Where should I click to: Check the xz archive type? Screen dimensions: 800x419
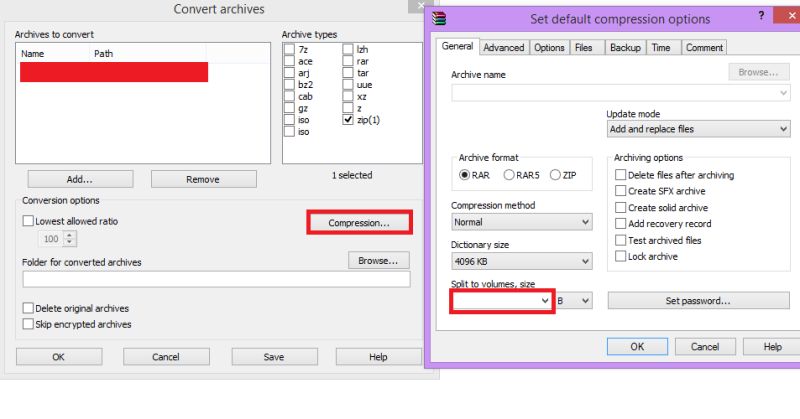(x=348, y=96)
